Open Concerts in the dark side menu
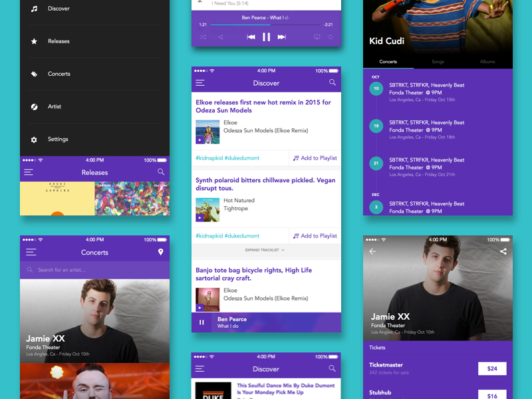 (x=59, y=74)
